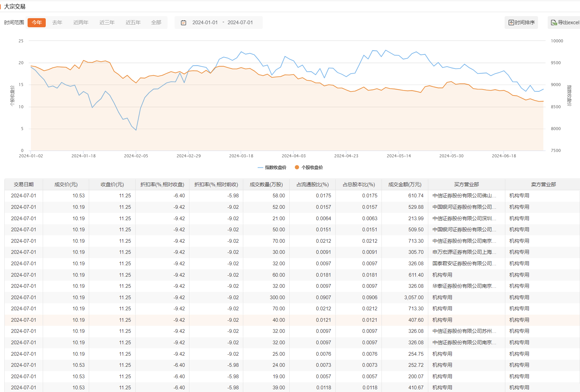Click the 中信证券股份有限公司佛山 buyer entry

tap(464, 196)
